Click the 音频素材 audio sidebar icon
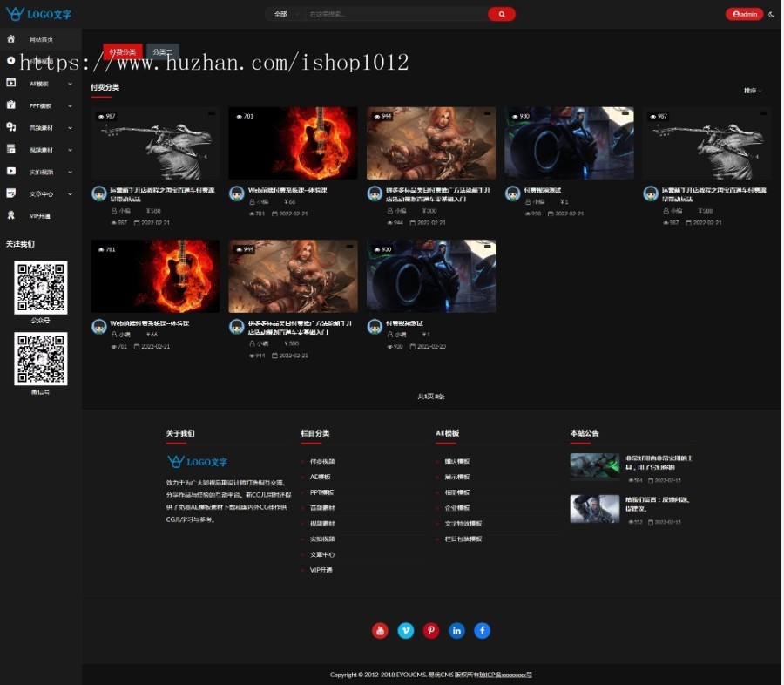This screenshot has width=784, height=685. (x=11, y=127)
